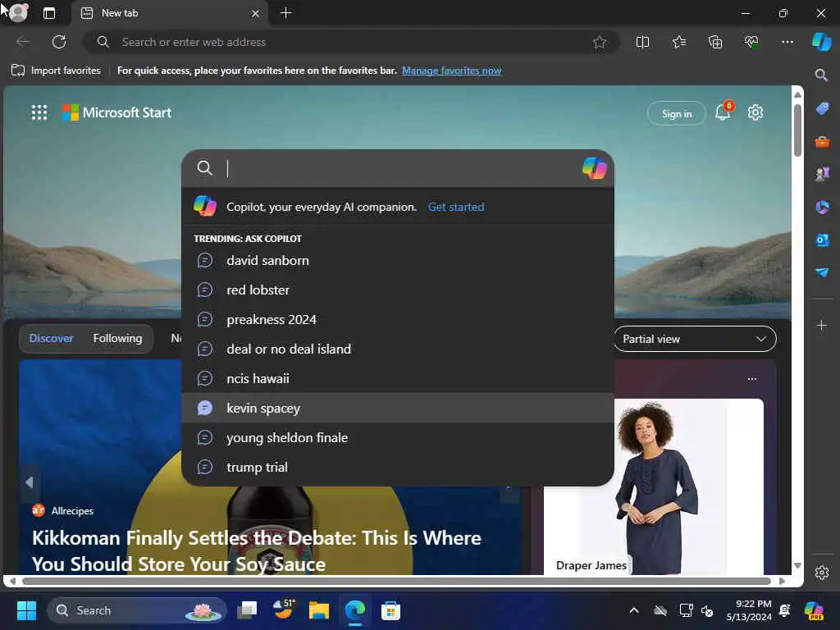The width and height of the screenshot is (840, 630).
Task: Open a new tab with plus button
Action: click(x=286, y=13)
